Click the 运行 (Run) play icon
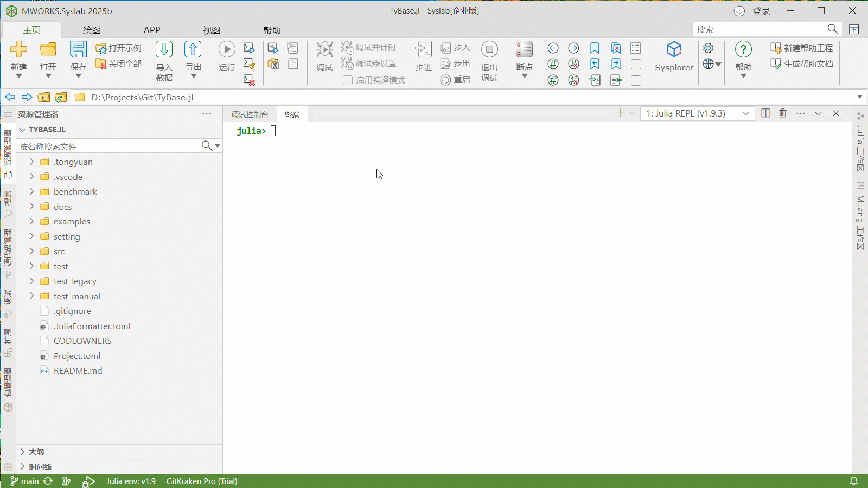868x488 pixels. point(227,49)
